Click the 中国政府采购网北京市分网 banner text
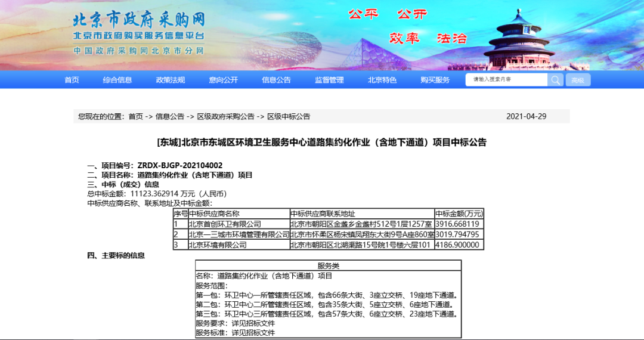This screenshot has height=340, width=644. coord(139,51)
